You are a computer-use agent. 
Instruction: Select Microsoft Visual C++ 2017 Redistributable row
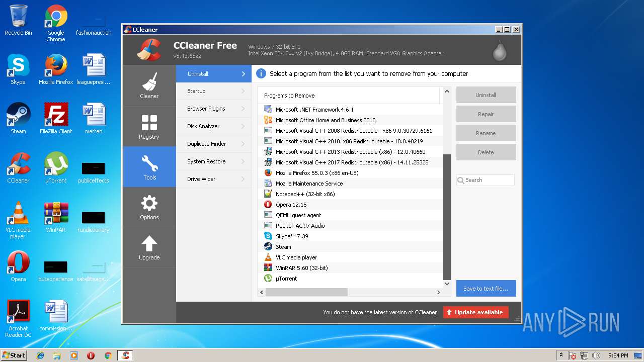click(x=350, y=162)
